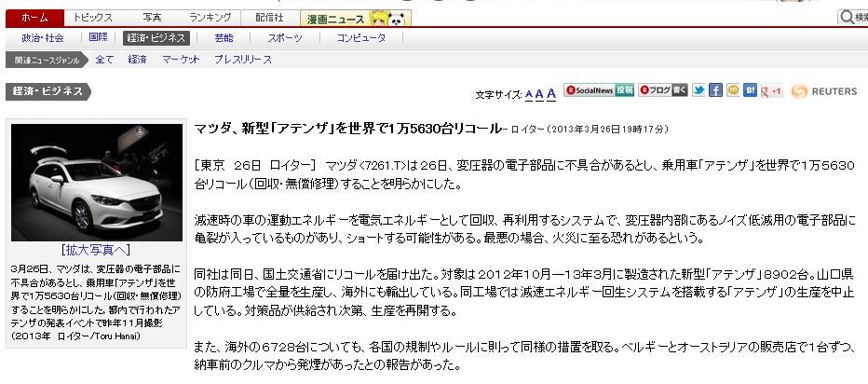Open 経済 news genre link
Screen dimensions: 868x384
pos(137,60)
